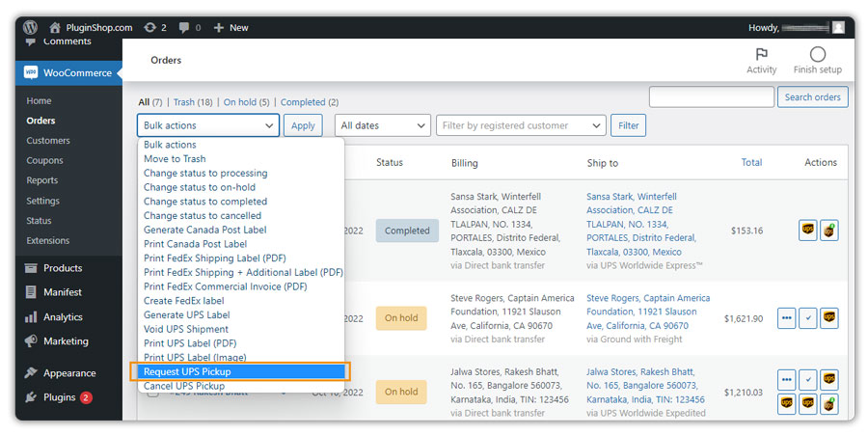Select Change status to cancelled
Viewport: 868px width, 435px height.
coord(241,216)
